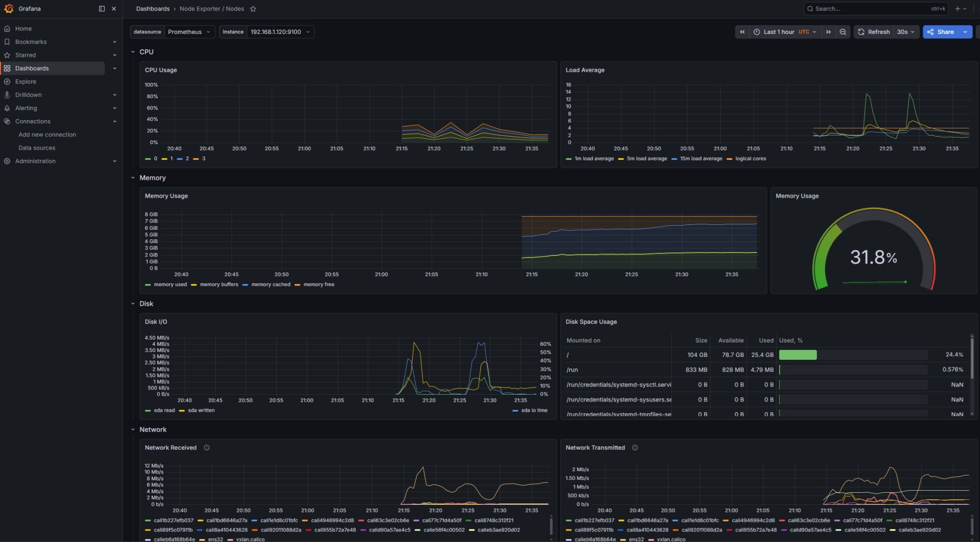980x542 pixels.
Task: Shift time range forward with double-right arrows
Action: [828, 32]
